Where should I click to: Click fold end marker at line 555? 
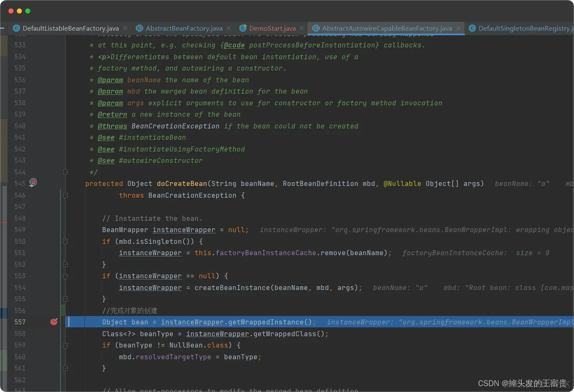click(65, 299)
